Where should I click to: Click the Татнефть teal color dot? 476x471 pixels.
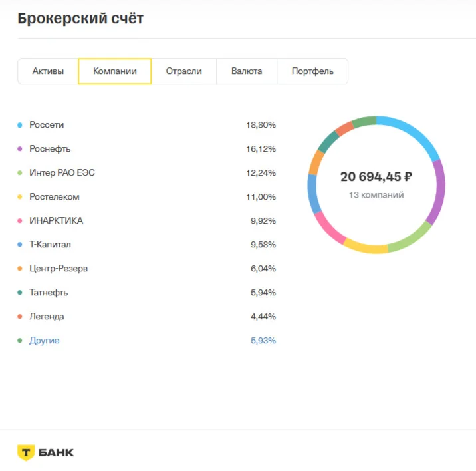[20, 293]
